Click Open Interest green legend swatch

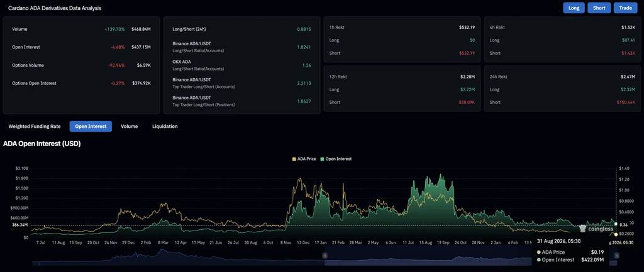pyautogui.click(x=322, y=159)
